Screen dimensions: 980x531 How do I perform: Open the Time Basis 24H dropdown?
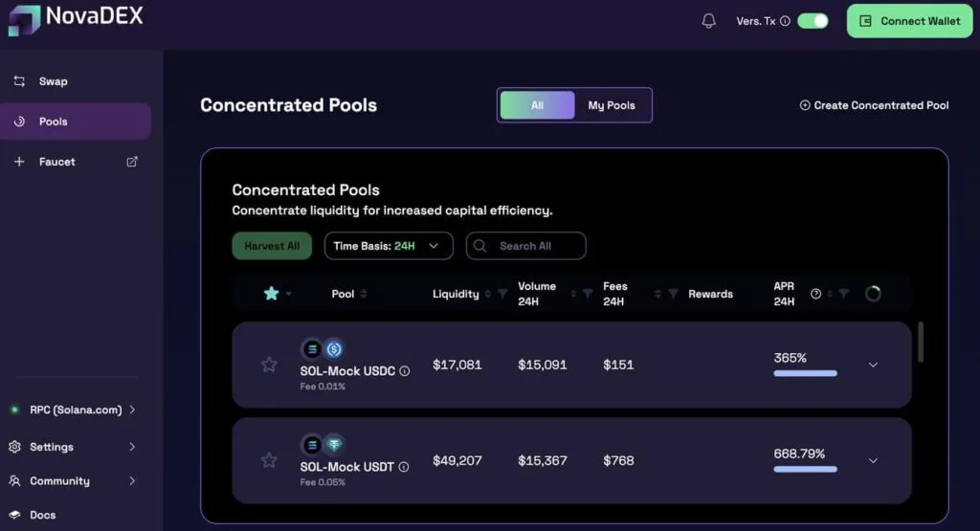point(388,246)
